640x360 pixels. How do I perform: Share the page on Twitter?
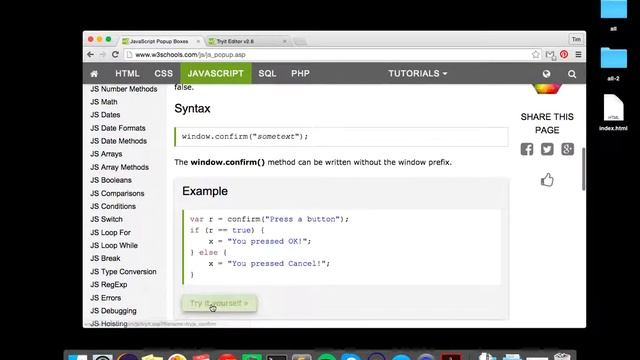547,149
